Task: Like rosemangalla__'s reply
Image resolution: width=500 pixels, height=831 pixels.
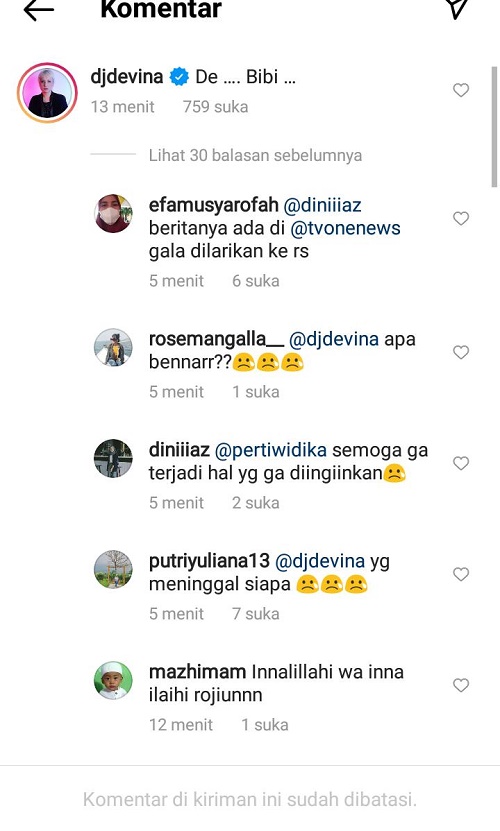Action: pos(461,352)
